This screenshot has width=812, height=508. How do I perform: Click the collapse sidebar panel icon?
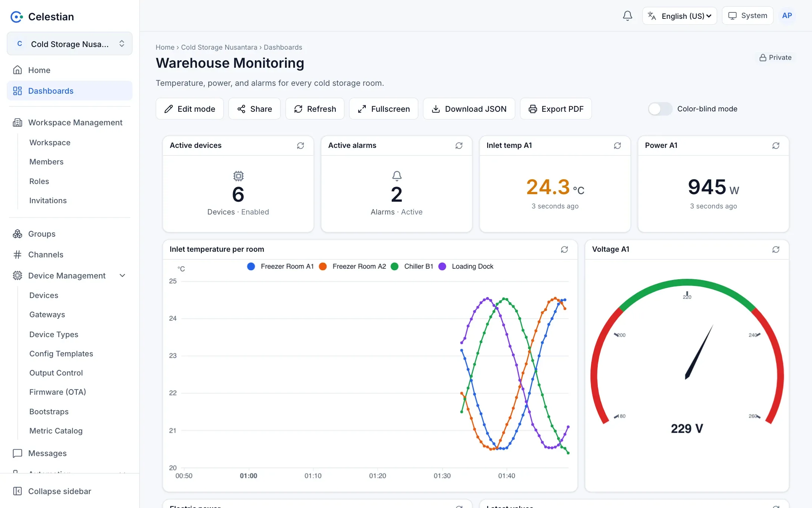click(x=17, y=491)
